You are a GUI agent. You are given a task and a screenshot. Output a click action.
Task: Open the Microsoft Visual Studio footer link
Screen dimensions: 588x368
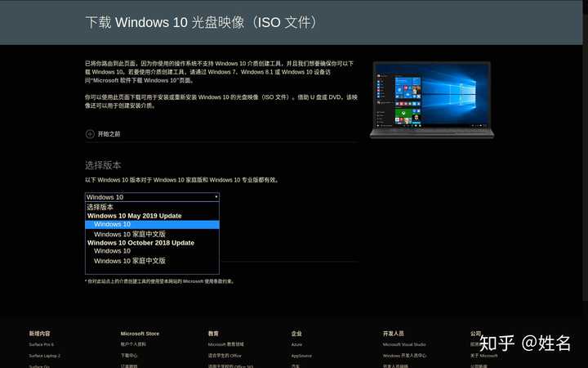pos(404,344)
